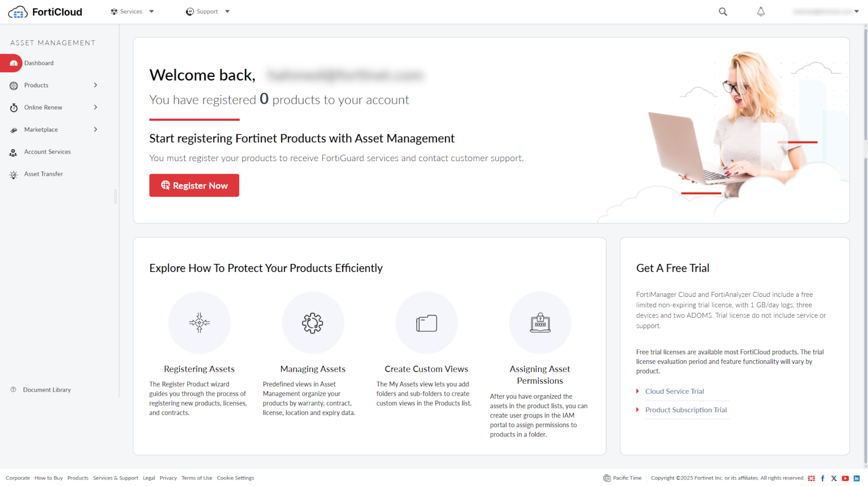Open the Fortinet logo icon in footer

pyautogui.click(x=812, y=479)
